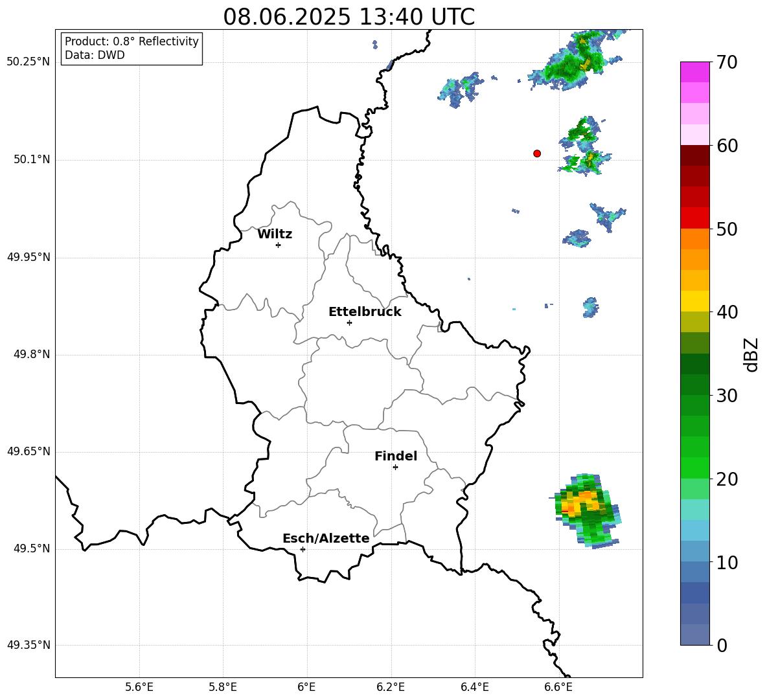
Task: Click the red dot marker on the map
Action: coord(537,153)
